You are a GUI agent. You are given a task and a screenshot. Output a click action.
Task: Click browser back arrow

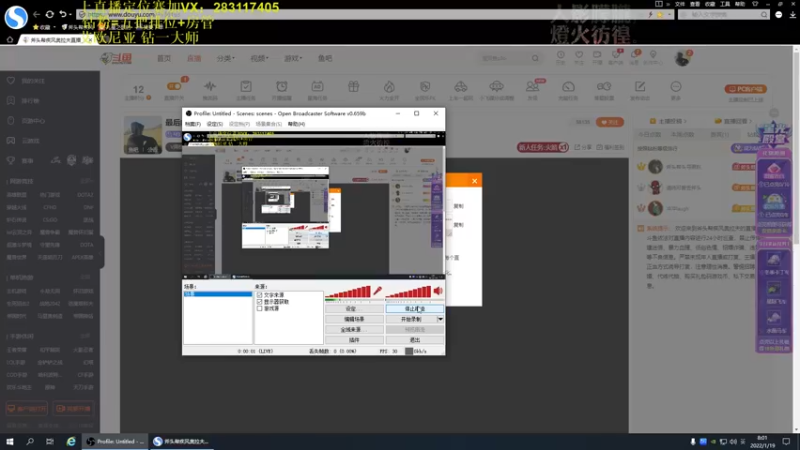click(x=36, y=14)
